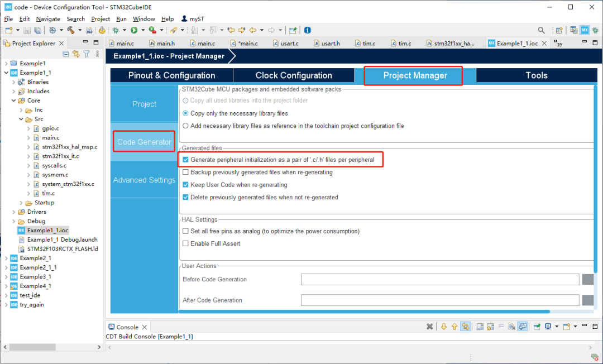Open the Project menu

point(100,19)
